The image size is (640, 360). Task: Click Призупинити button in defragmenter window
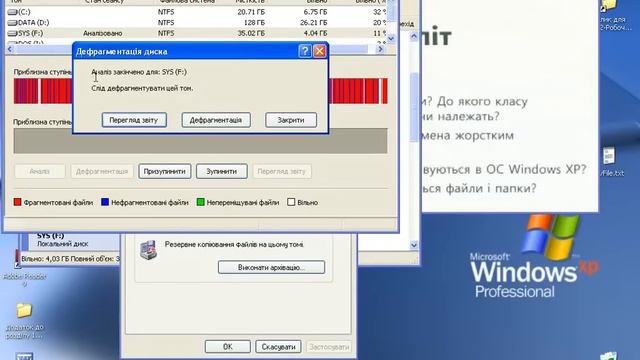[164, 171]
